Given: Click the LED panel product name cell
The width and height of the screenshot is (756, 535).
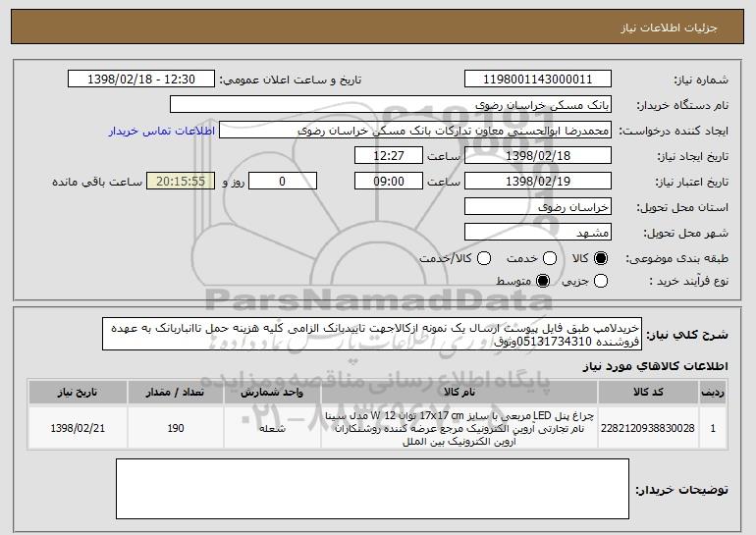Looking at the screenshot, I should (x=459, y=428).
